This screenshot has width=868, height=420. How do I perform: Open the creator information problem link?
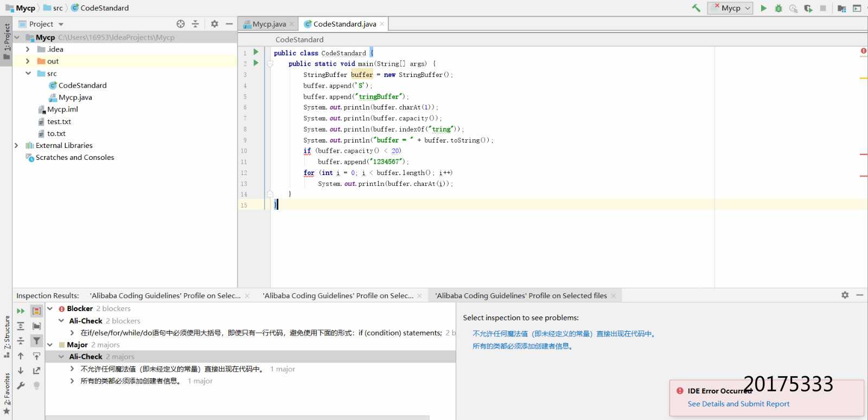click(x=523, y=346)
